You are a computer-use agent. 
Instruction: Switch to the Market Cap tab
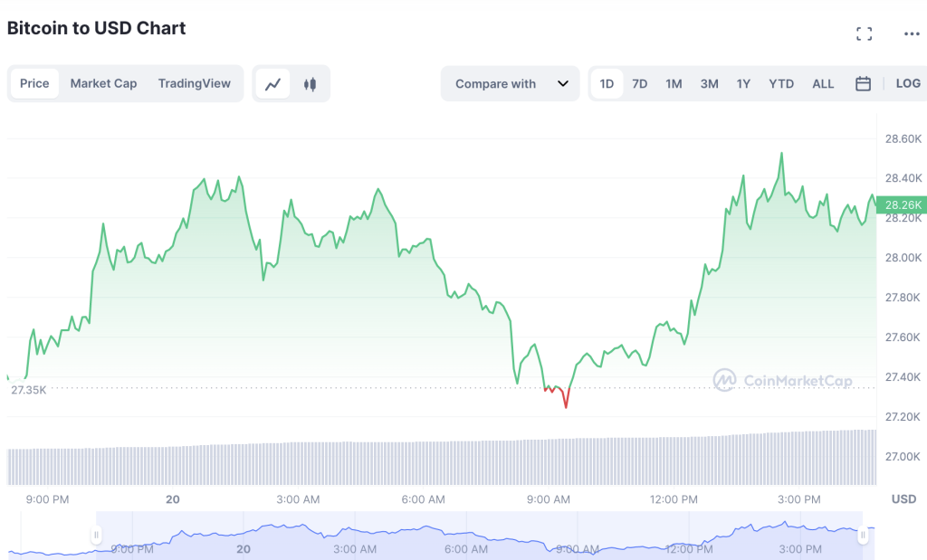103,83
